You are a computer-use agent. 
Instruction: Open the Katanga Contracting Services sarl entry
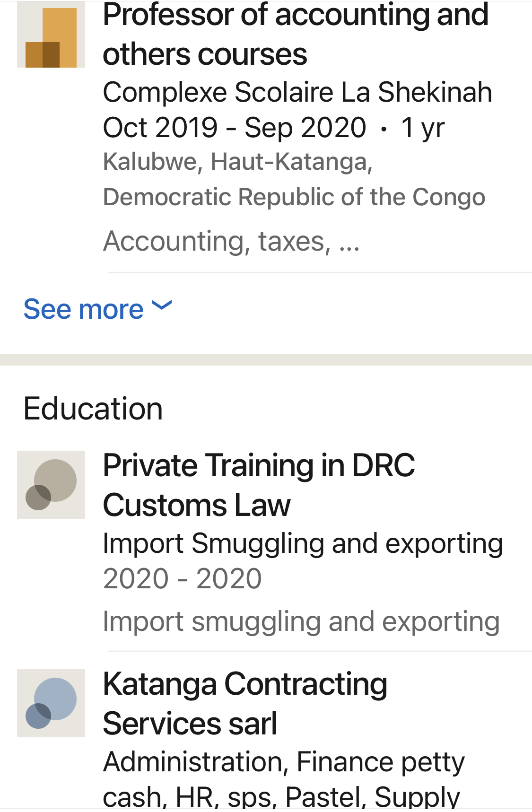(x=245, y=704)
